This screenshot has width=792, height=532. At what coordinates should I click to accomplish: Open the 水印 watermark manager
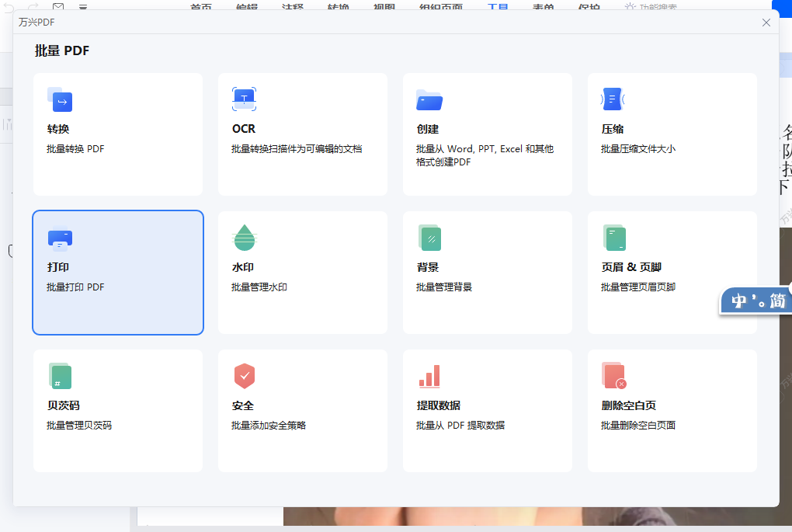[x=302, y=272]
